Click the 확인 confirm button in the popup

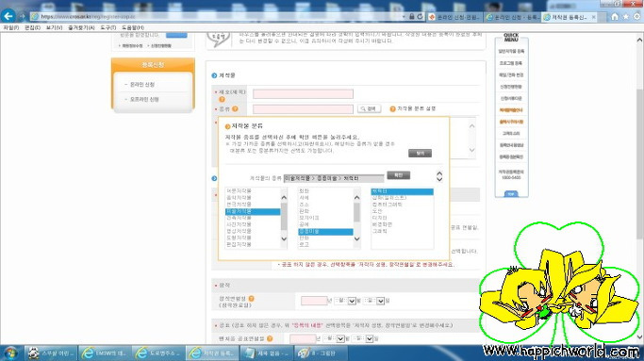click(399, 175)
